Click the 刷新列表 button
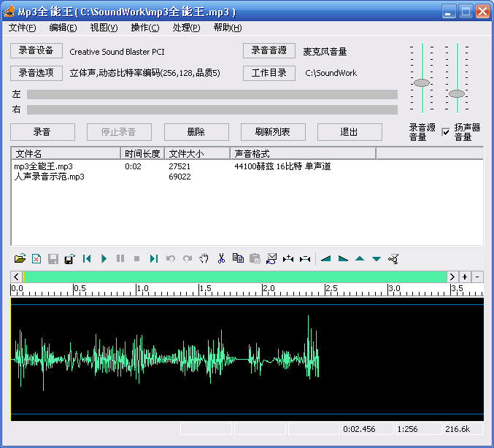The image size is (494, 448). pos(272,132)
